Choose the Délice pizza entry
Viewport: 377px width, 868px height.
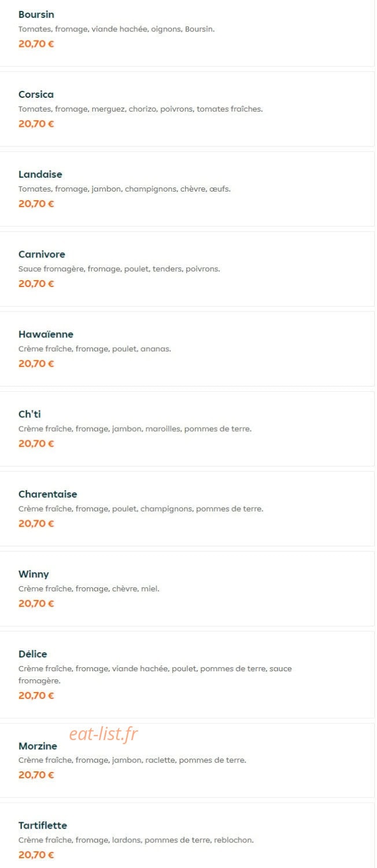pos(187,674)
